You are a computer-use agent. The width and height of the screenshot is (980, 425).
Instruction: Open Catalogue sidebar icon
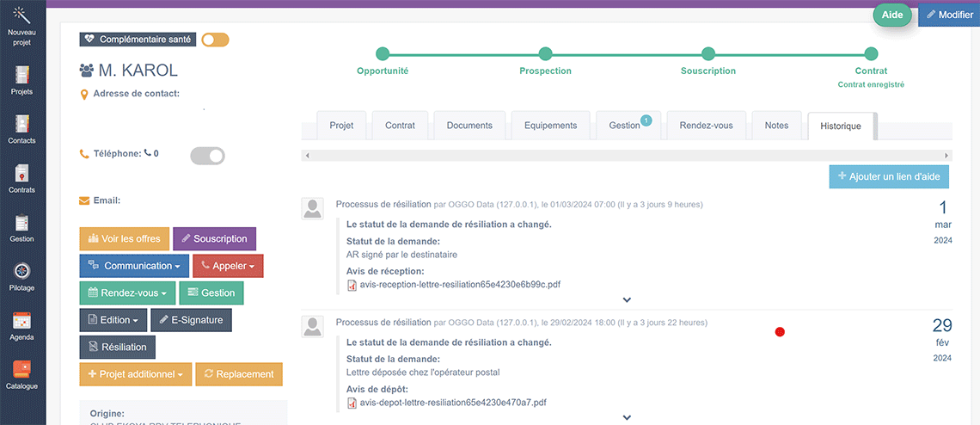(x=22, y=371)
